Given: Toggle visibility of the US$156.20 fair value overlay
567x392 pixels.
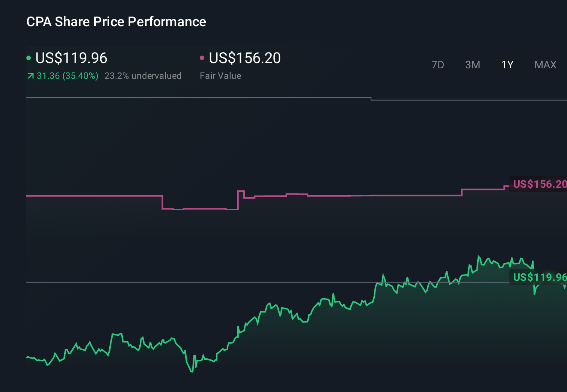Looking at the screenshot, I should coord(202,57).
